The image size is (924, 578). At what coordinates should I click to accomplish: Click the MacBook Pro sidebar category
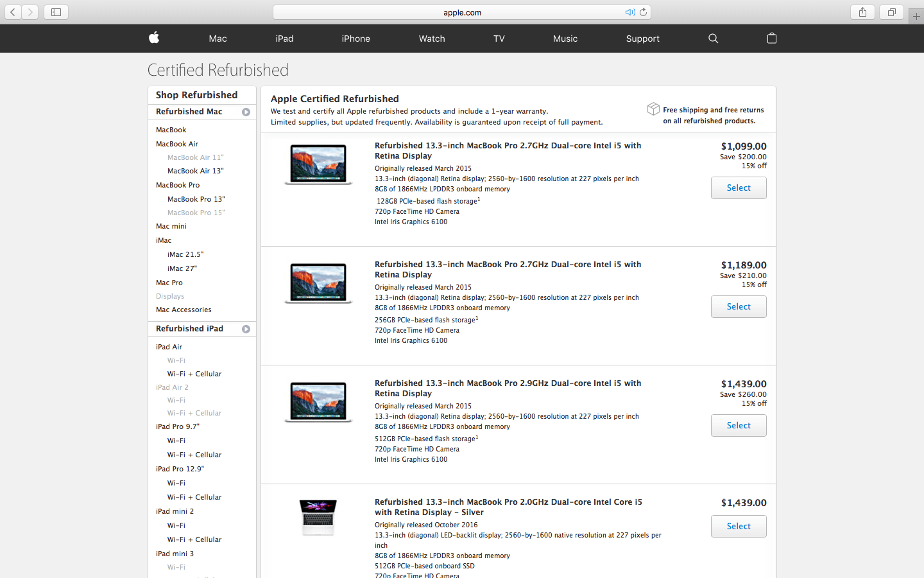(x=178, y=185)
